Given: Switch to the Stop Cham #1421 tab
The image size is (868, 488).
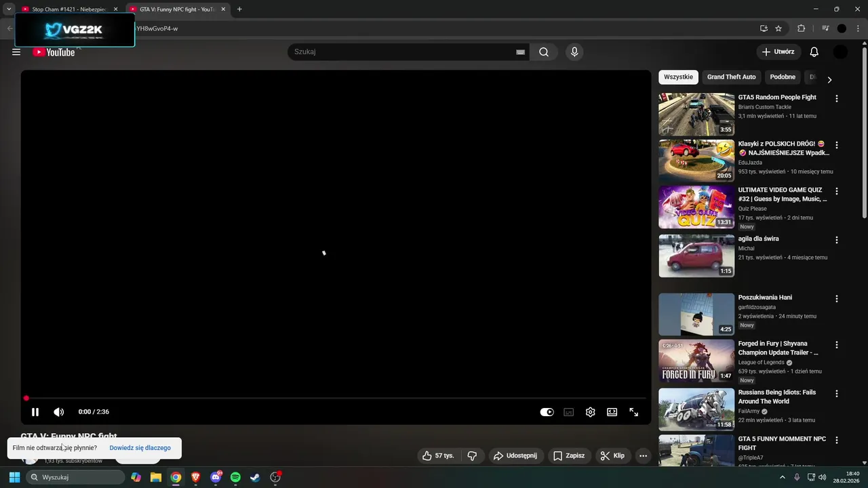Looking at the screenshot, I should pyautogui.click(x=68, y=9).
